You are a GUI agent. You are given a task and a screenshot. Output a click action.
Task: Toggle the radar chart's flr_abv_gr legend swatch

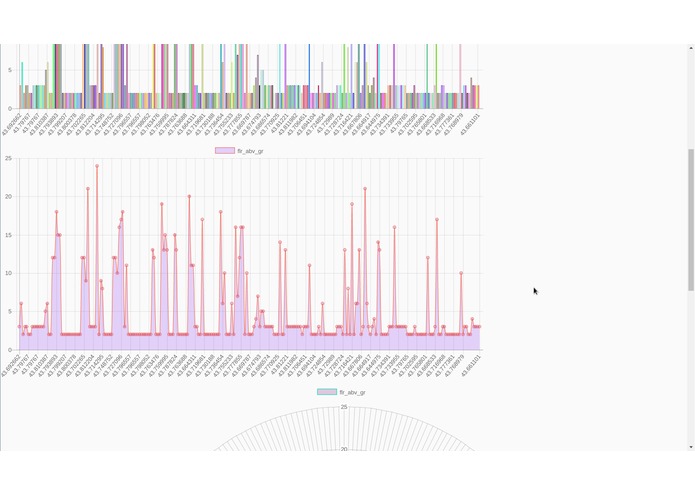coord(327,392)
